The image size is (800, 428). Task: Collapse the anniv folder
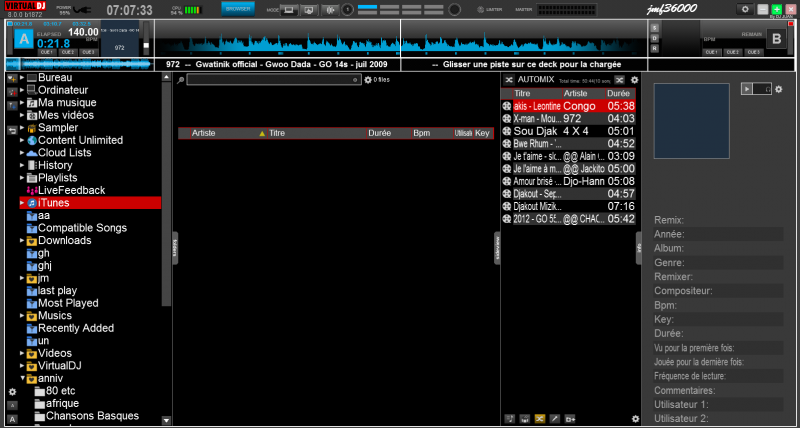(x=22, y=379)
